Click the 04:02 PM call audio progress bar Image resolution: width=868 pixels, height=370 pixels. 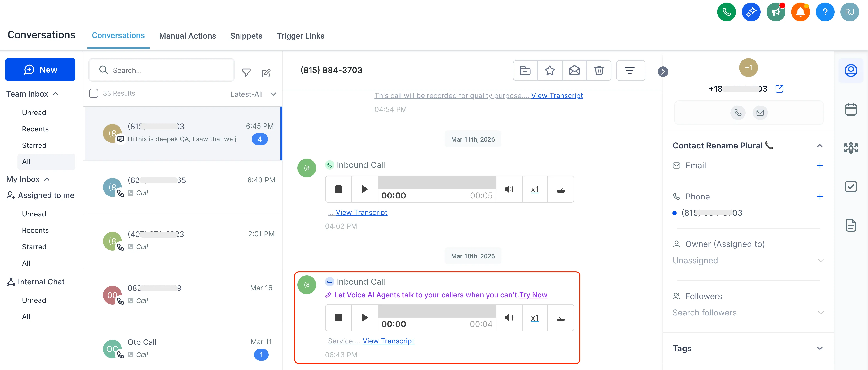coord(437,183)
